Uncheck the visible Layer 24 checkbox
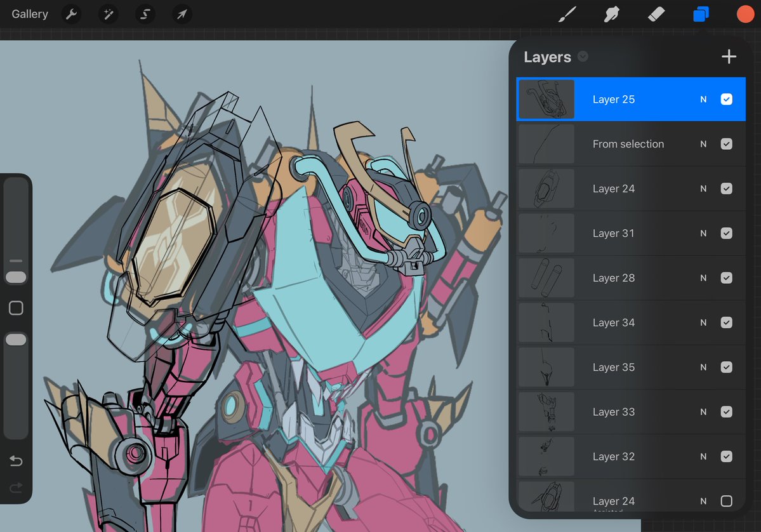This screenshot has width=761, height=532. tap(727, 189)
